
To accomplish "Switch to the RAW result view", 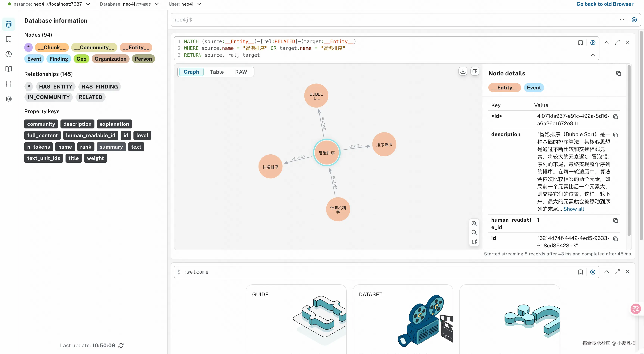I will [x=241, y=72].
